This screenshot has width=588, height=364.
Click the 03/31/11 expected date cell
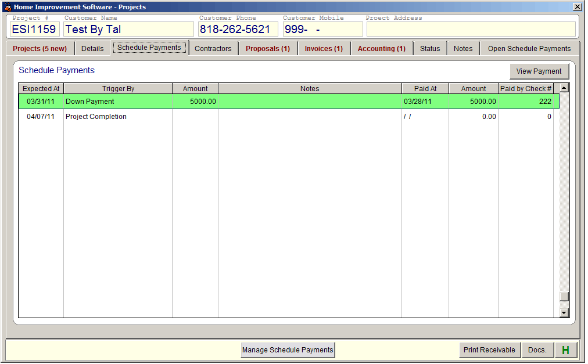(41, 102)
